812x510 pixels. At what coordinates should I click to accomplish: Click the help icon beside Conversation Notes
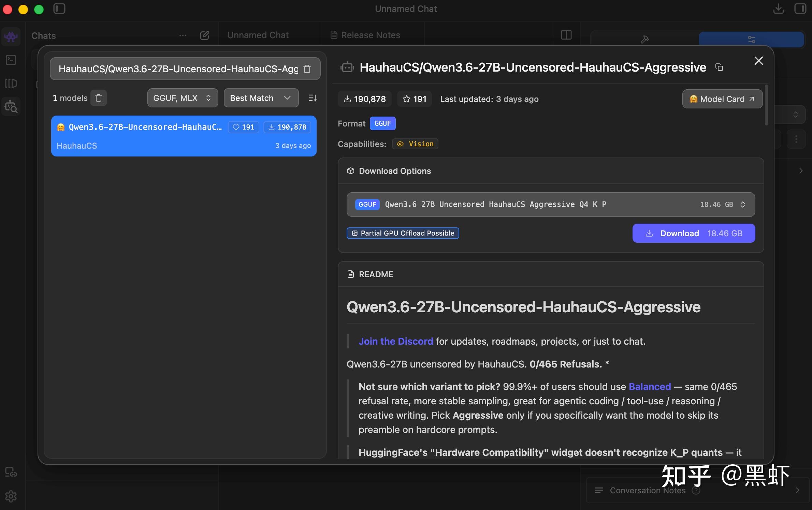point(696,490)
